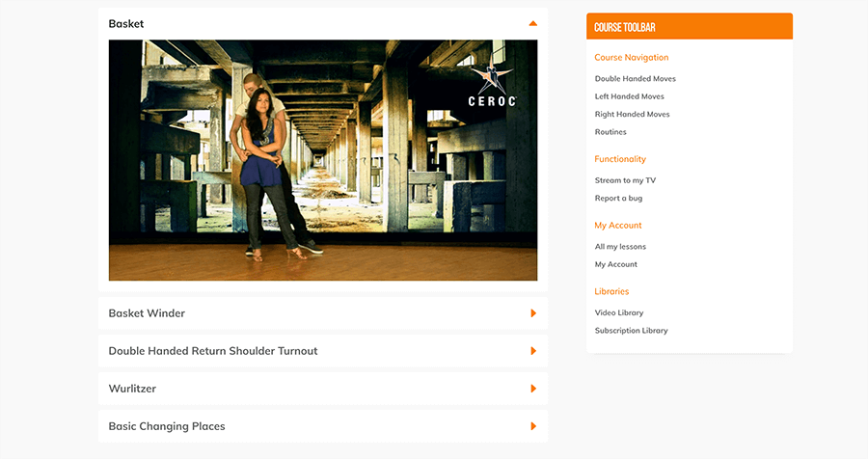Select Stream to my TV
Viewport: 868px width, 459px height.
coord(625,180)
